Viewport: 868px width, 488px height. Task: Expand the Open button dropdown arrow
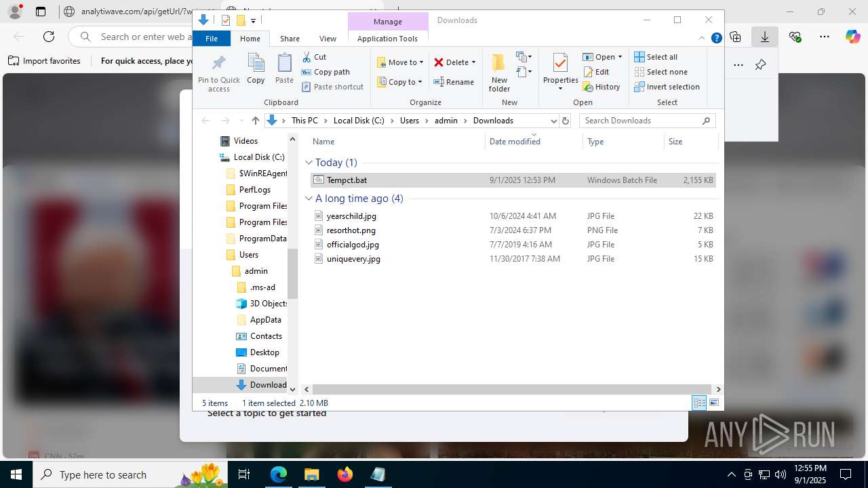point(620,57)
